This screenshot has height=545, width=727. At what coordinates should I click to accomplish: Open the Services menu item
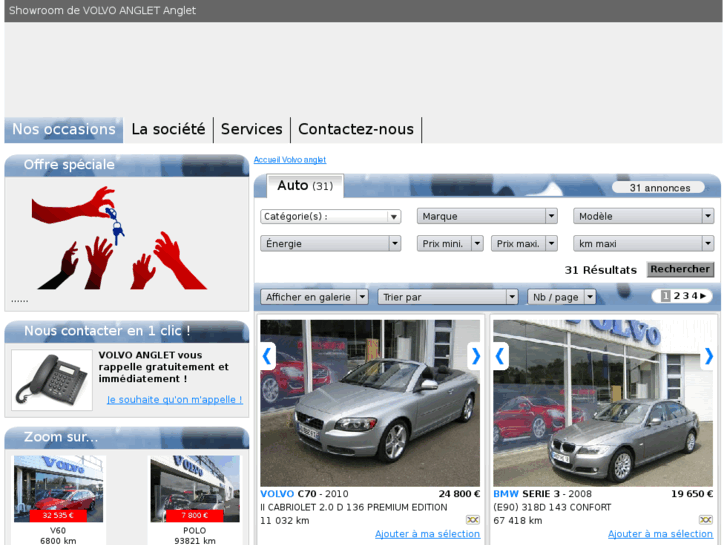point(252,129)
